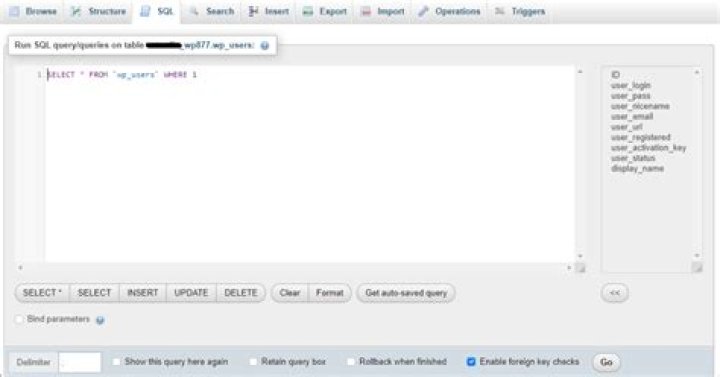Select user_status column in the list
Image resolution: width=720 pixels, height=377 pixels.
point(633,158)
